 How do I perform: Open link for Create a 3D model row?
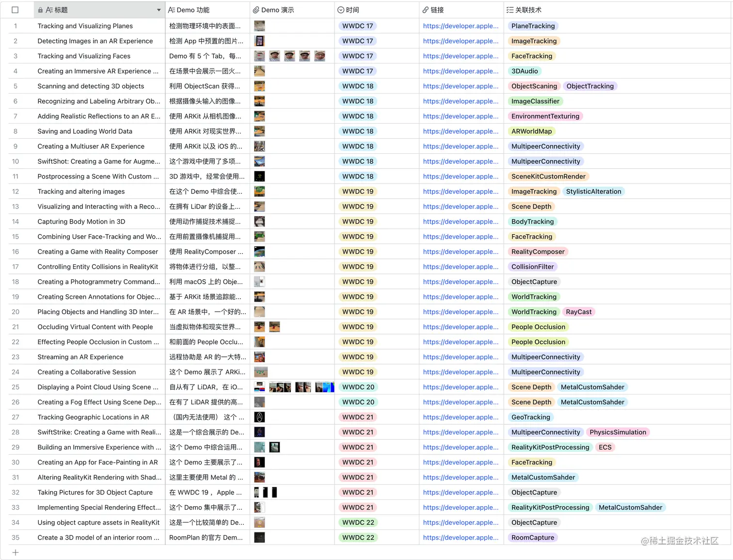coord(461,537)
